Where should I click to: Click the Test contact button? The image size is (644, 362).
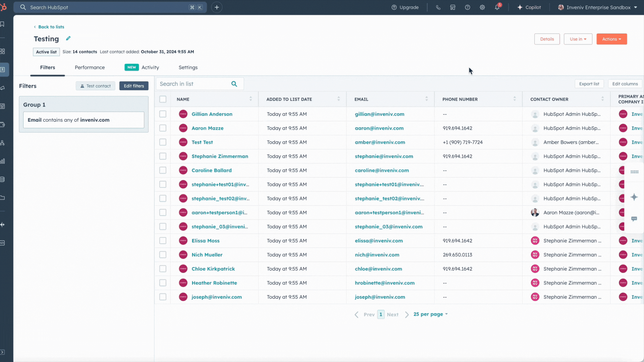tap(95, 86)
